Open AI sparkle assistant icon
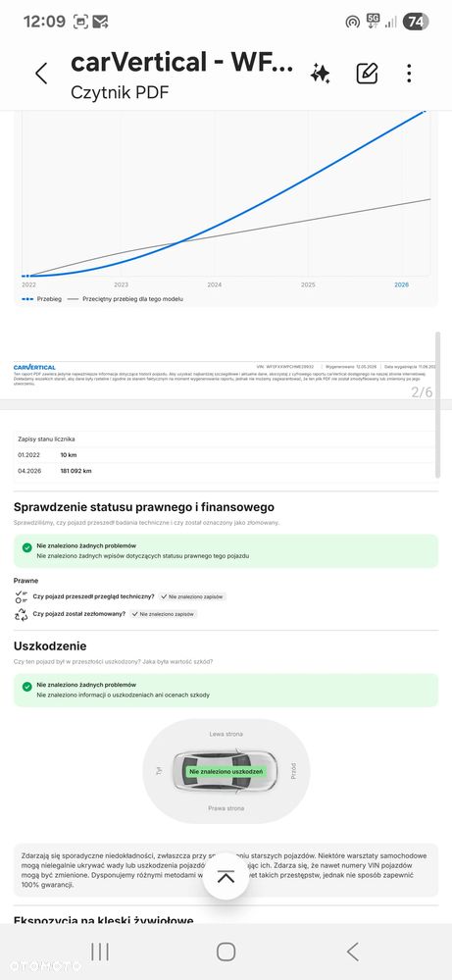The width and height of the screenshot is (452, 980). [x=321, y=74]
